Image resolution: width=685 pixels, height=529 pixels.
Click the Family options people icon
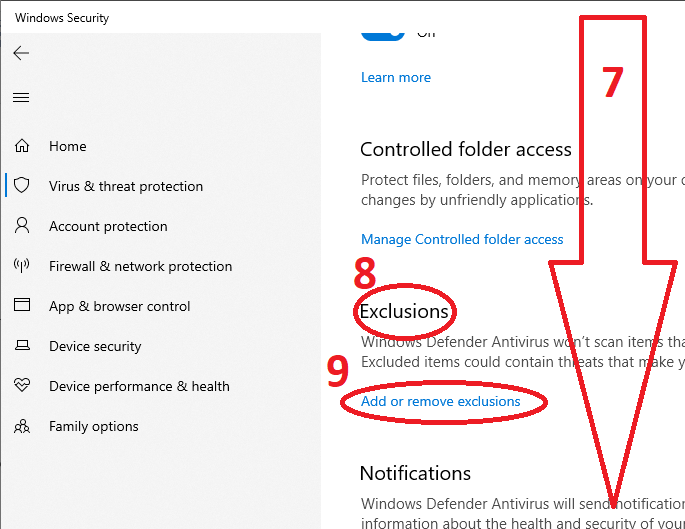[x=22, y=426]
